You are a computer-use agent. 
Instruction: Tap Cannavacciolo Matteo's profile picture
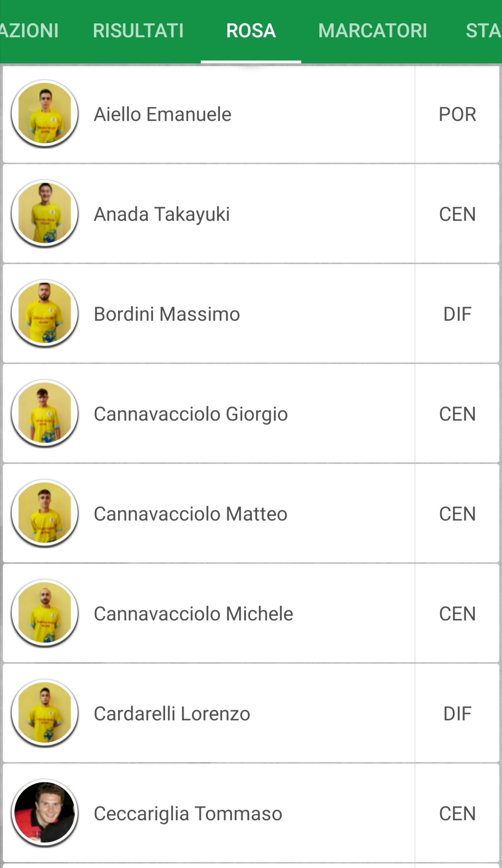(x=45, y=513)
